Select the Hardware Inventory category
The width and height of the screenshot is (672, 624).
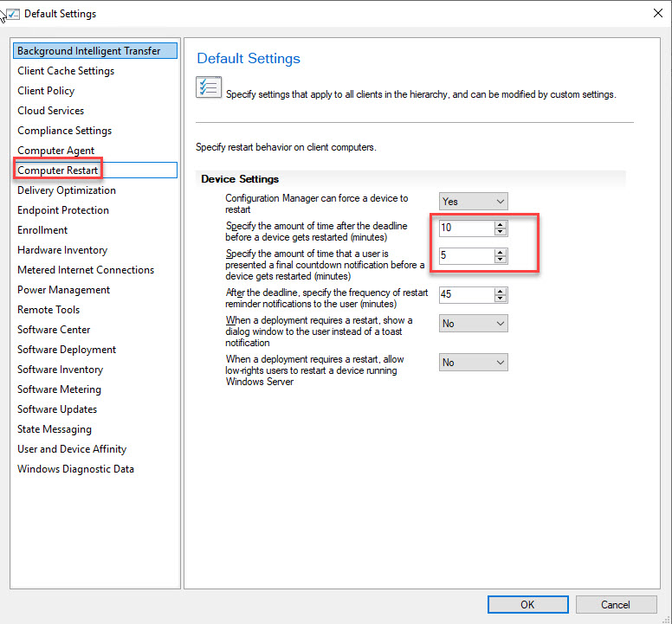pyautogui.click(x=62, y=250)
